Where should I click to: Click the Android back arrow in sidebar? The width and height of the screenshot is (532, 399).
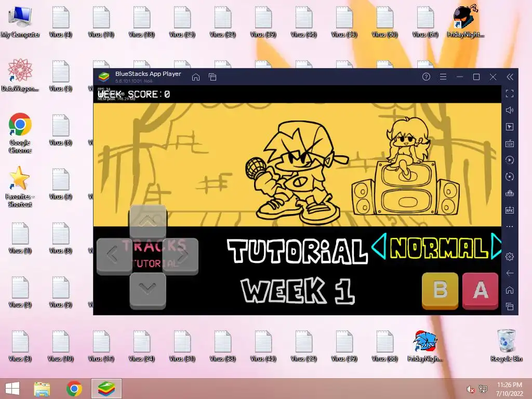pyautogui.click(x=510, y=273)
